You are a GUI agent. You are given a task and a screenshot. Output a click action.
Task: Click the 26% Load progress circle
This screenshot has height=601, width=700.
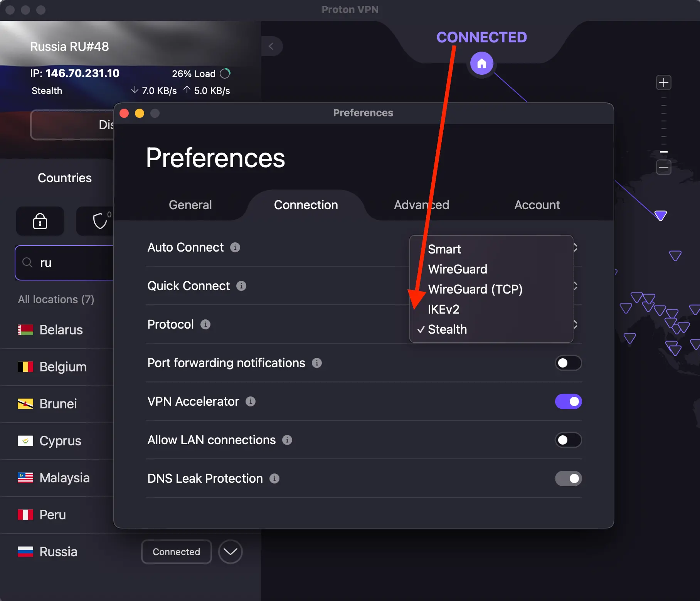(225, 73)
